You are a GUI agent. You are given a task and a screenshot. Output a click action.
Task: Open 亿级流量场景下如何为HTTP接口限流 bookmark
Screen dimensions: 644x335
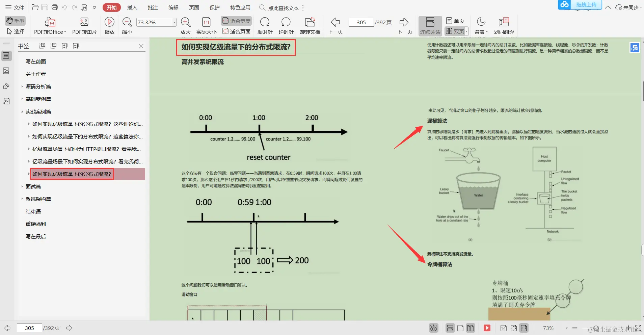[86, 149]
